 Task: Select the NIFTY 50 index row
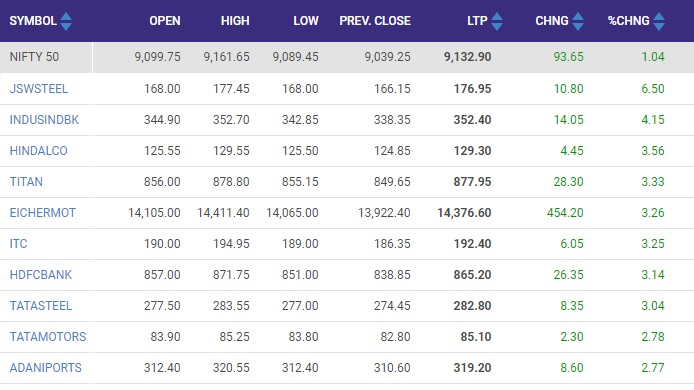(x=347, y=57)
